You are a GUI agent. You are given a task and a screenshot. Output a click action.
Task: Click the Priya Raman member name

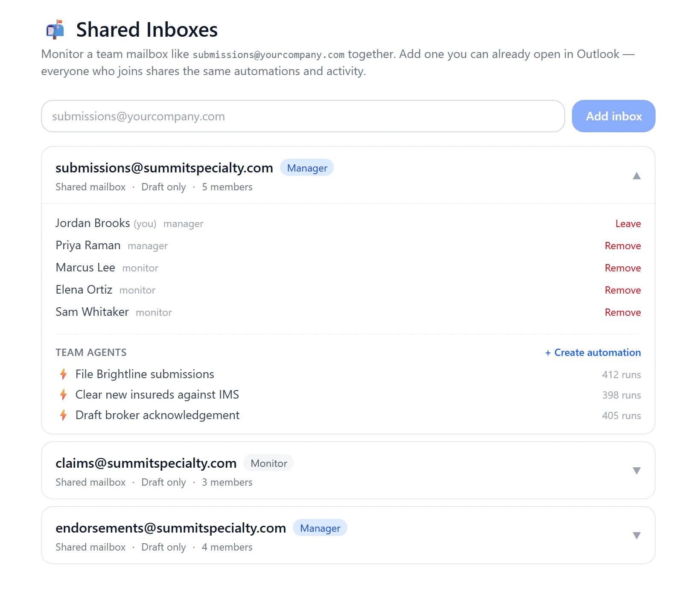[88, 245]
